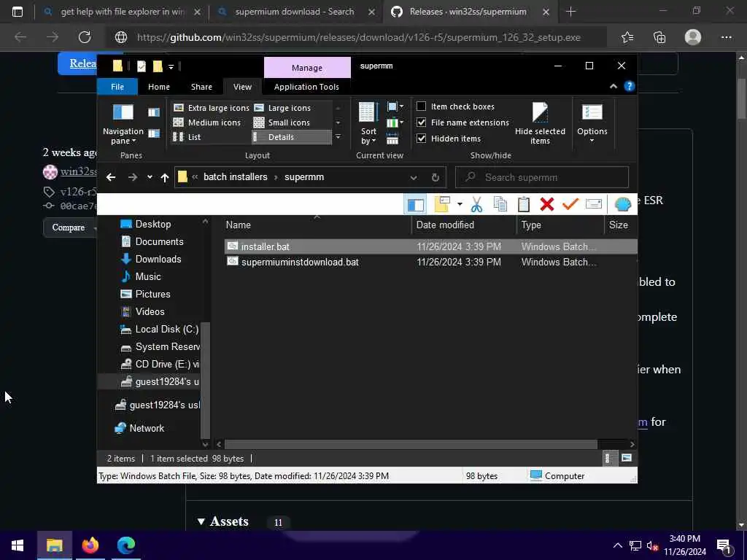
Task: Open Edge settings and more menu
Action: 726,37
